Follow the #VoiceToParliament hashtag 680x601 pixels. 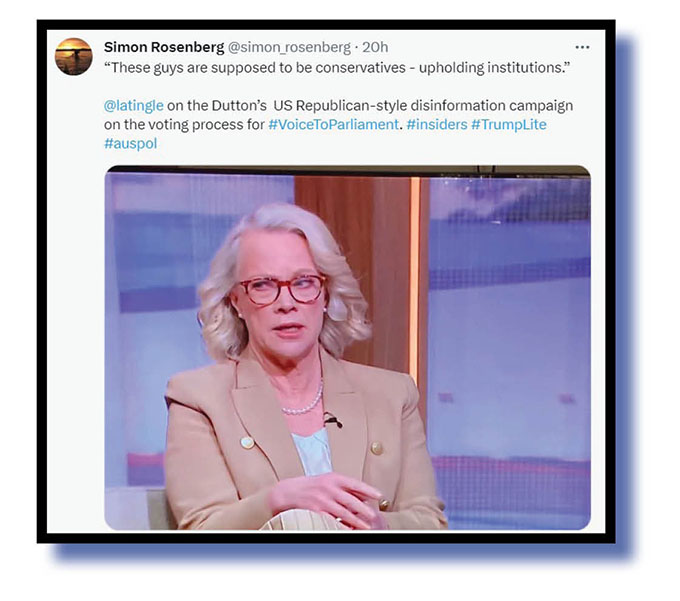tap(333, 124)
